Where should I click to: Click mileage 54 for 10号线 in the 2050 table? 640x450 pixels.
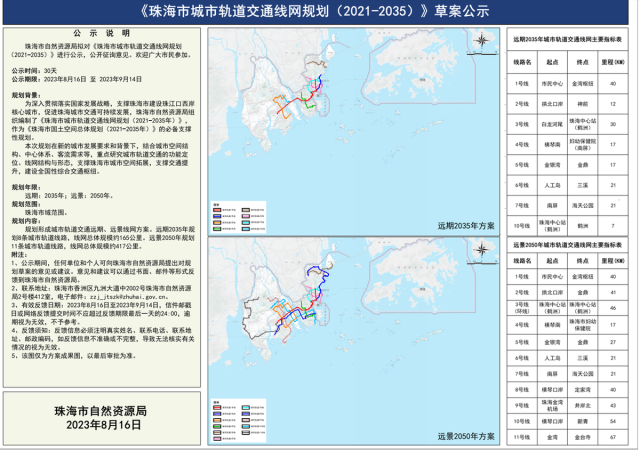[x=613, y=421]
